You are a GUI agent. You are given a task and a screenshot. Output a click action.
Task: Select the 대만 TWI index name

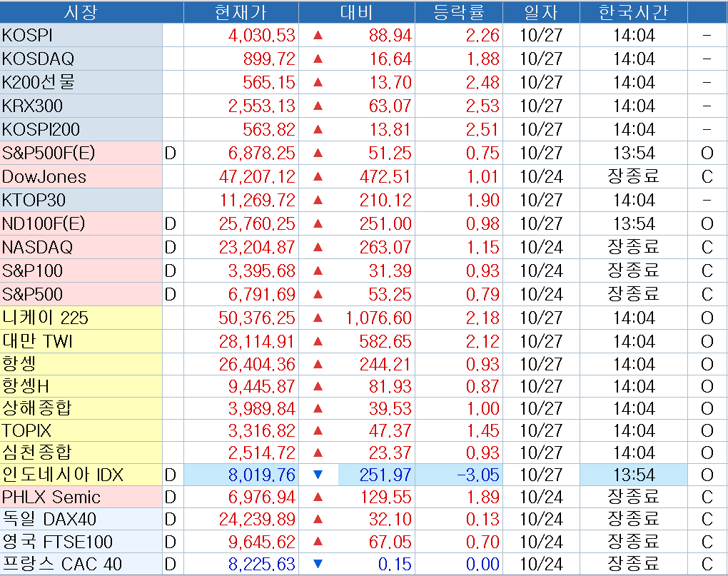[x=39, y=341]
